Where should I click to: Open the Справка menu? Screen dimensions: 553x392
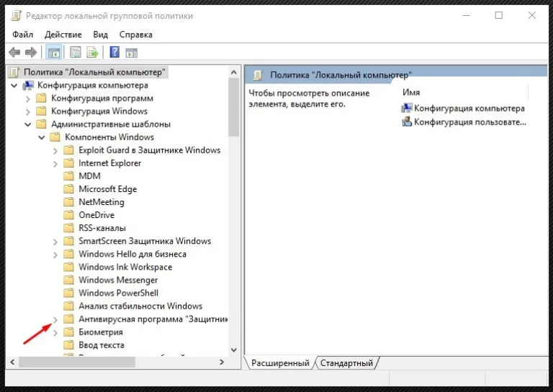click(x=136, y=35)
